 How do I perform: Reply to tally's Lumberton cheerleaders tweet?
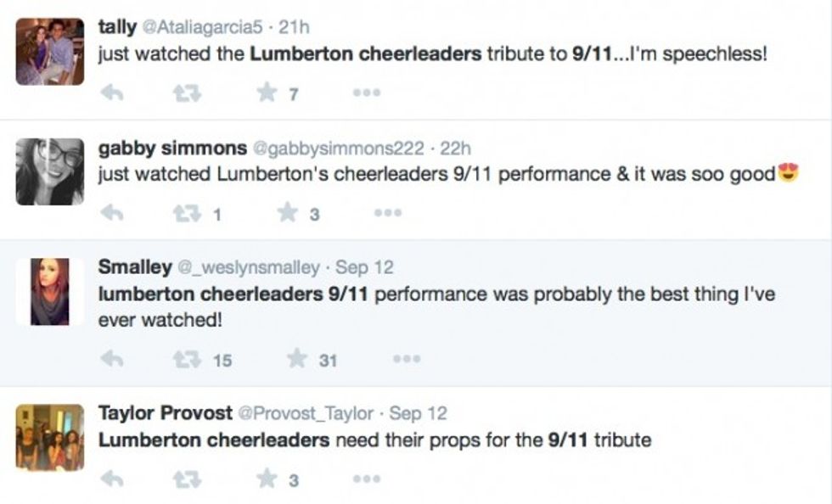click(x=112, y=93)
